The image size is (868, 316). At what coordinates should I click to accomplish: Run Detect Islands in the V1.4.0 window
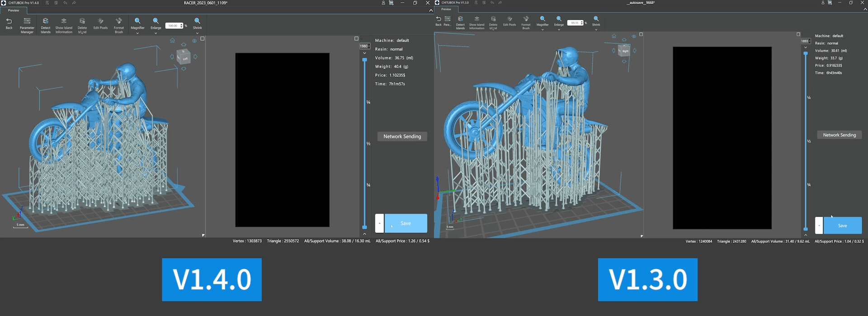tap(46, 26)
